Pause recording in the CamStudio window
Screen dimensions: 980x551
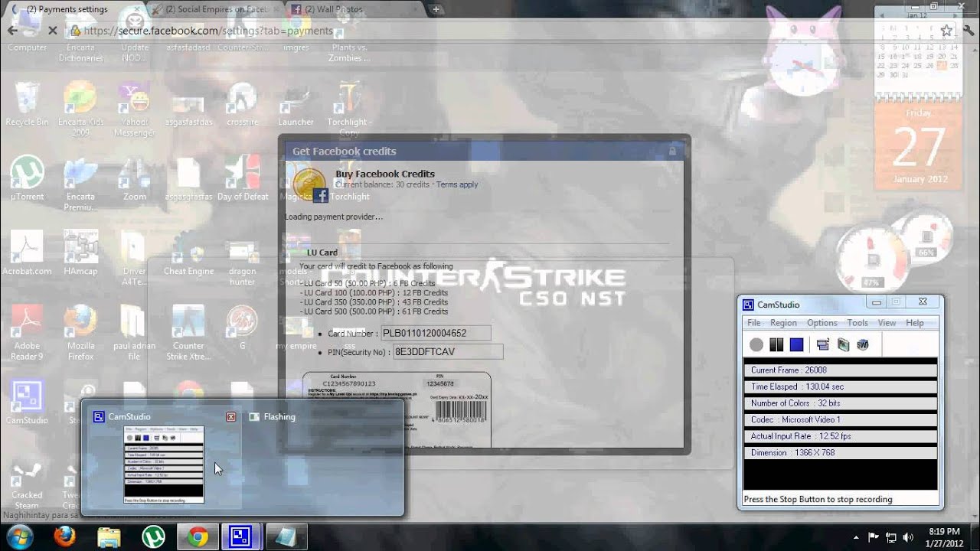[776, 345]
